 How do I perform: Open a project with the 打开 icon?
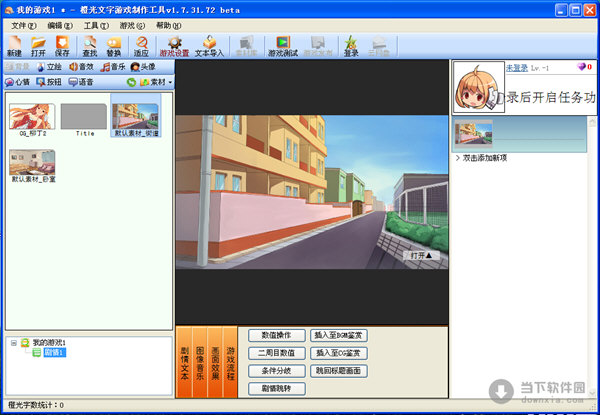click(x=38, y=46)
